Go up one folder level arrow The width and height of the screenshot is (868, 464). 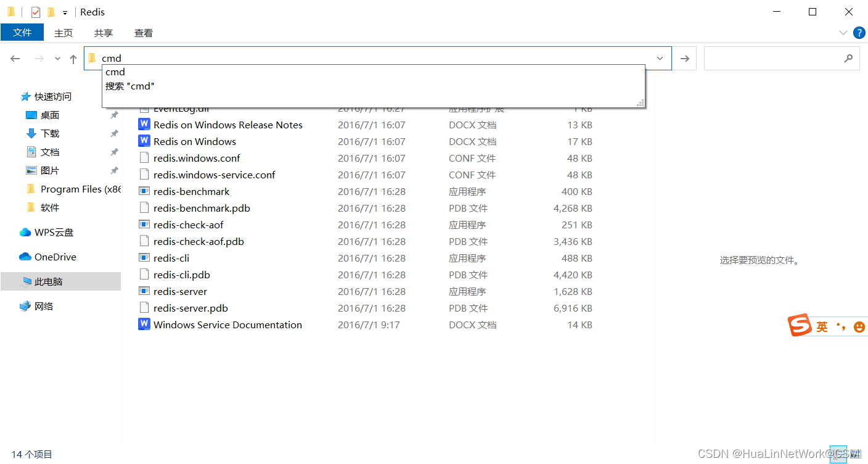(x=73, y=59)
